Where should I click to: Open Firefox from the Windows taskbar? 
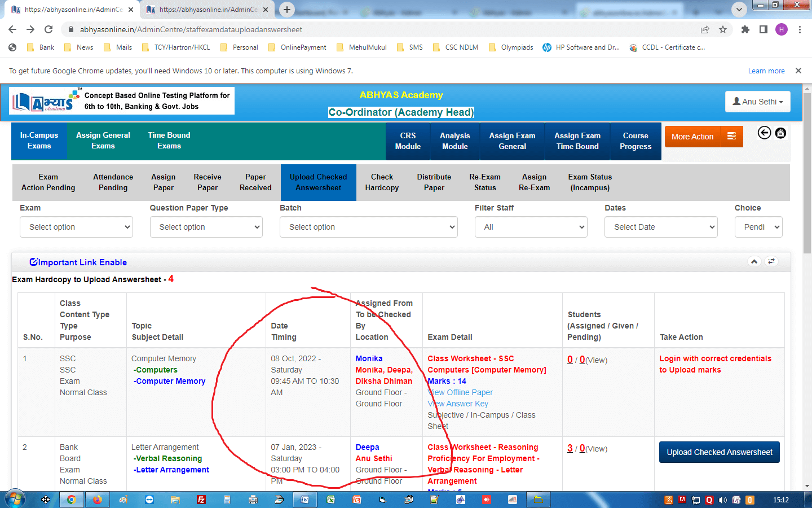coord(97,500)
